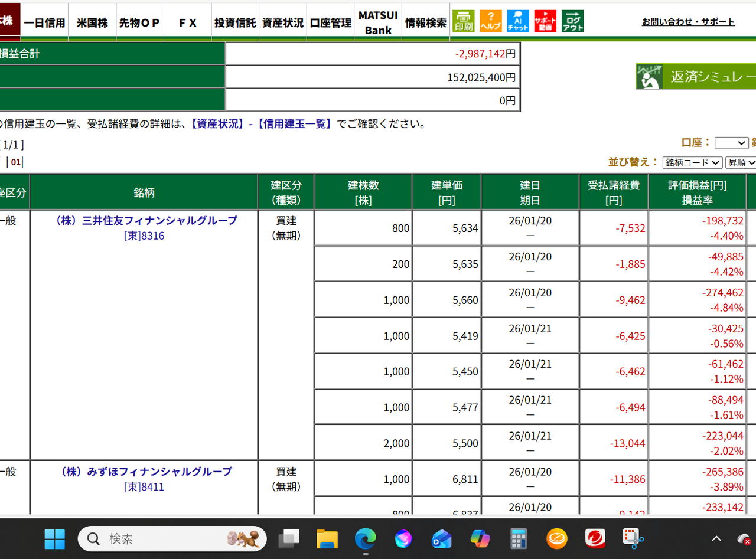Click the green 印刷 print icon
The image size is (756, 559).
coord(463,21)
